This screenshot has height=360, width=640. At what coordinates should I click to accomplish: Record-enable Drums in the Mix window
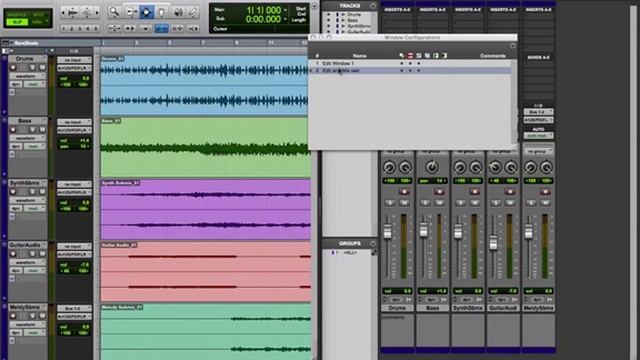click(404, 191)
